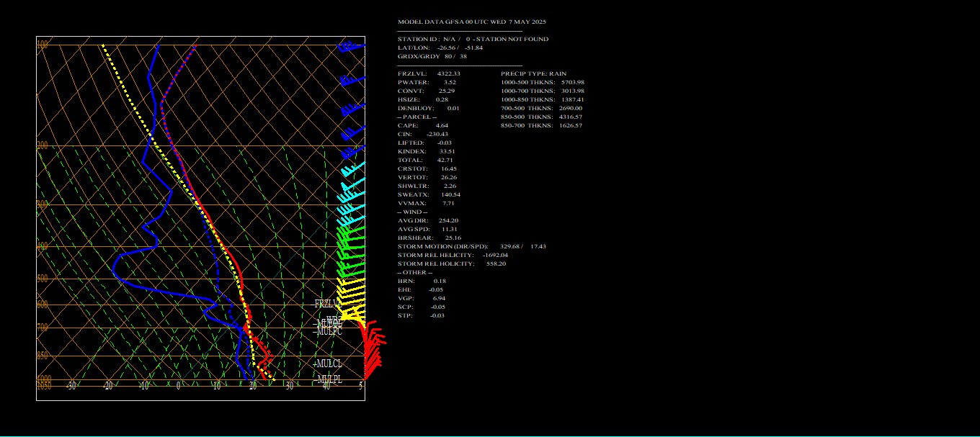Select the LAT/LON value -26.56 / -51.84
This screenshot has width=980, height=437.
460,48
